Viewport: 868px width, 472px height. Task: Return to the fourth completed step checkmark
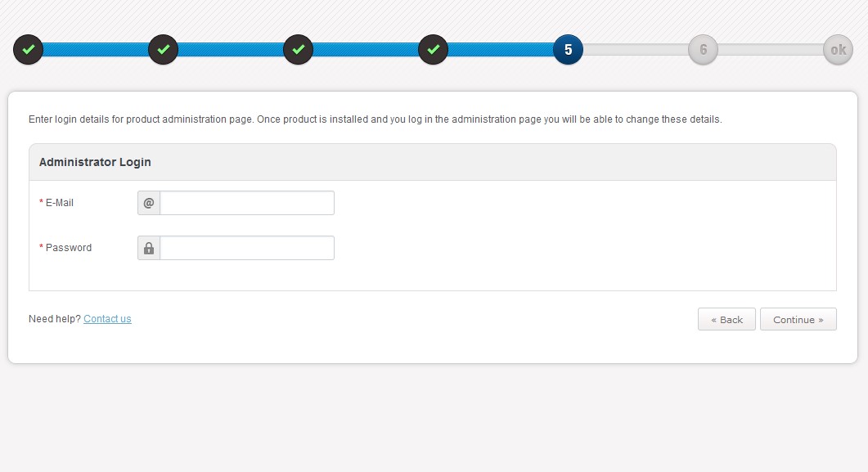pyautogui.click(x=433, y=50)
